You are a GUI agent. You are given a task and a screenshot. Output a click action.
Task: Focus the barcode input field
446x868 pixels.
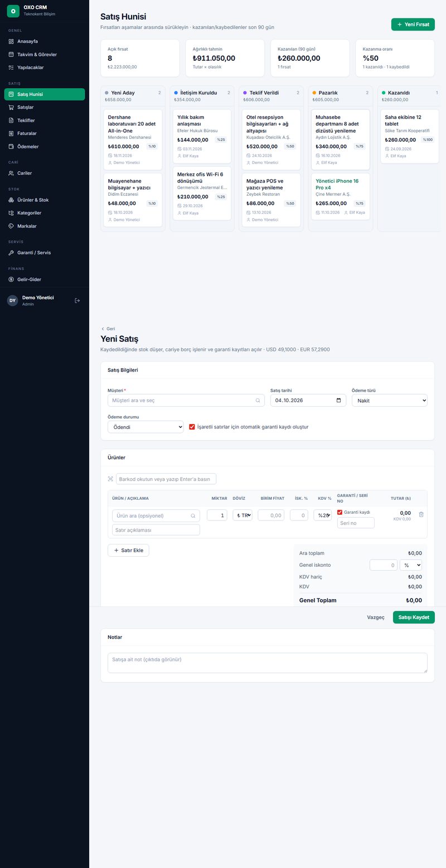coord(166,479)
